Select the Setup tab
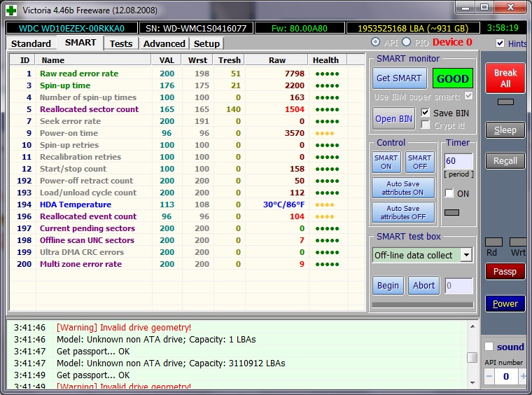Viewport: 532px width, 395px height. pos(206,43)
